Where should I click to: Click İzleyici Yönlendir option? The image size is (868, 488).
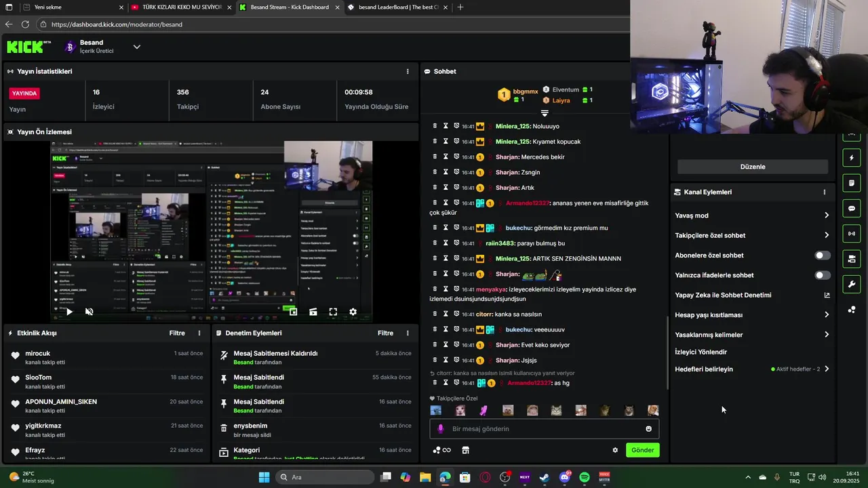[701, 352]
